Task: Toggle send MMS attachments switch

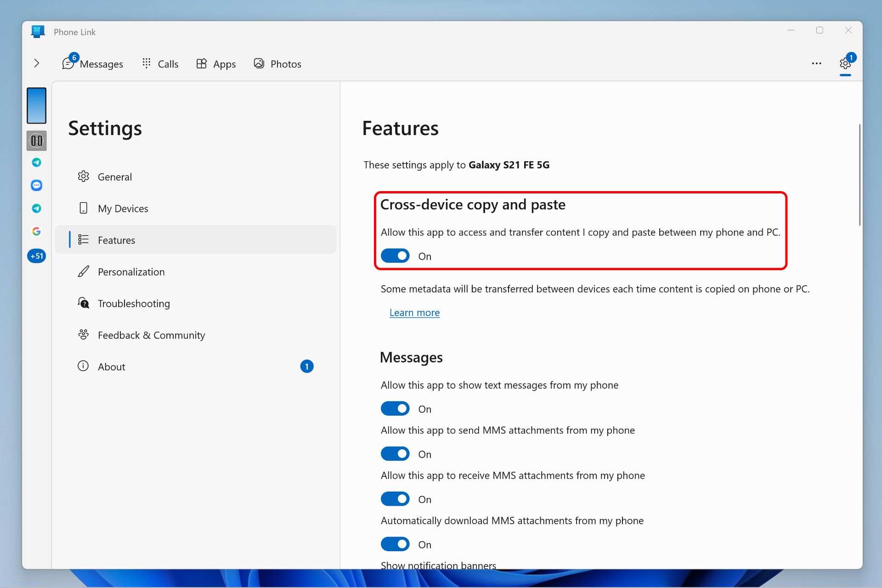Action: click(395, 454)
